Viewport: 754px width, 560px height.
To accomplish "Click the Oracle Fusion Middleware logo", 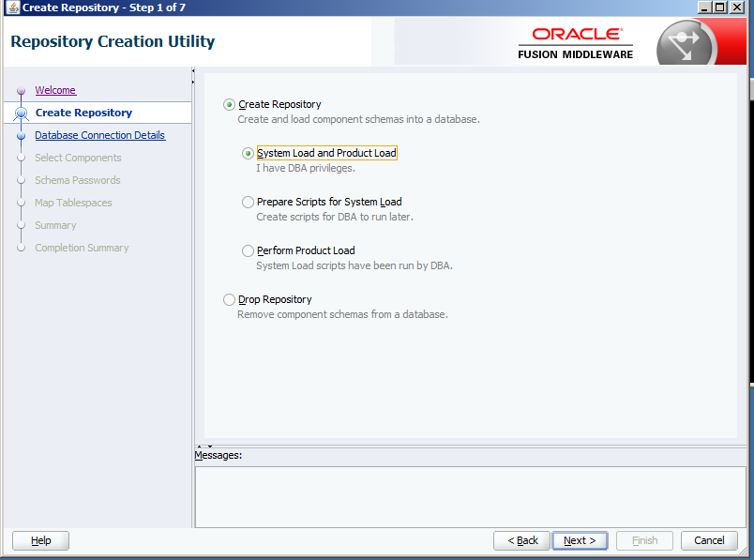I will tap(575, 42).
